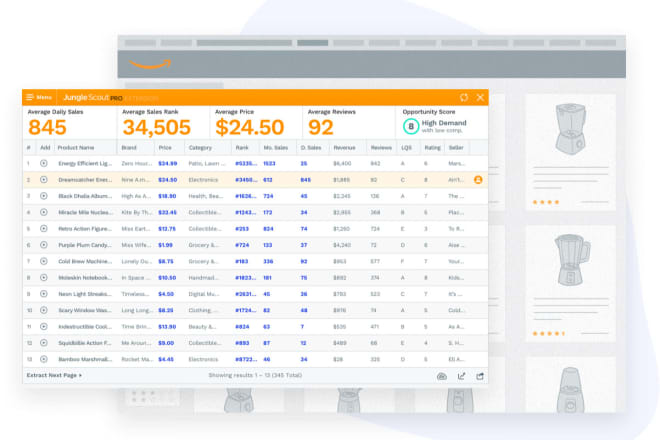Sort by the Product Name column header
Image resolution: width=660 pixels, height=440 pixels.
[76, 148]
